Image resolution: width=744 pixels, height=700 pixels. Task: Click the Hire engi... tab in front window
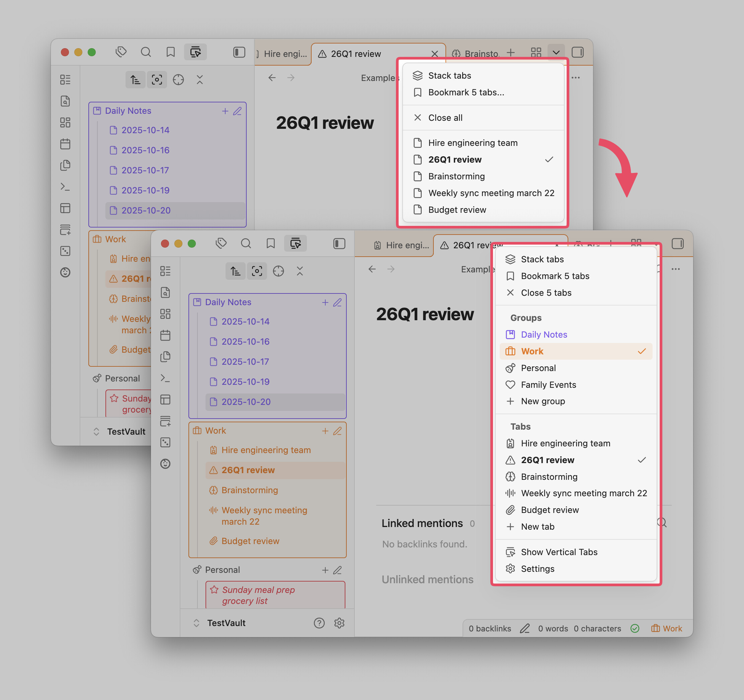pos(402,245)
